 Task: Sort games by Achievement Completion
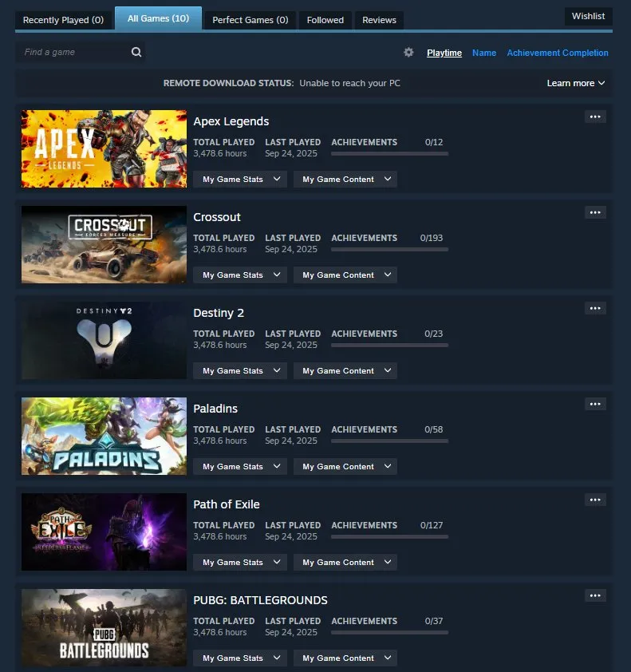coord(558,53)
